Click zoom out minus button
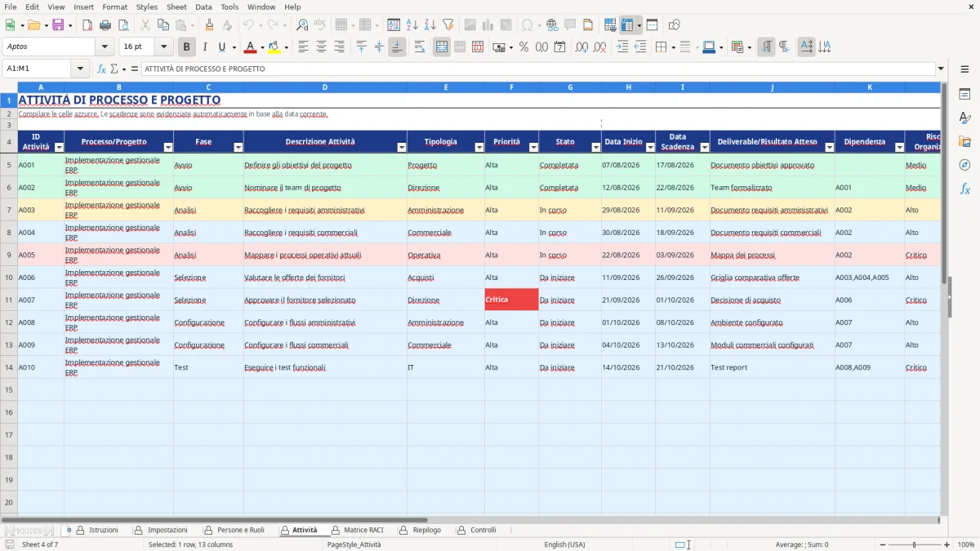 [881, 544]
